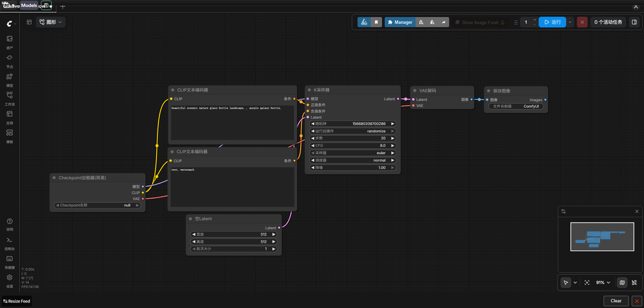The image size is (644, 308).
Task: Click the user profile icon top right
Action: click(635, 6)
